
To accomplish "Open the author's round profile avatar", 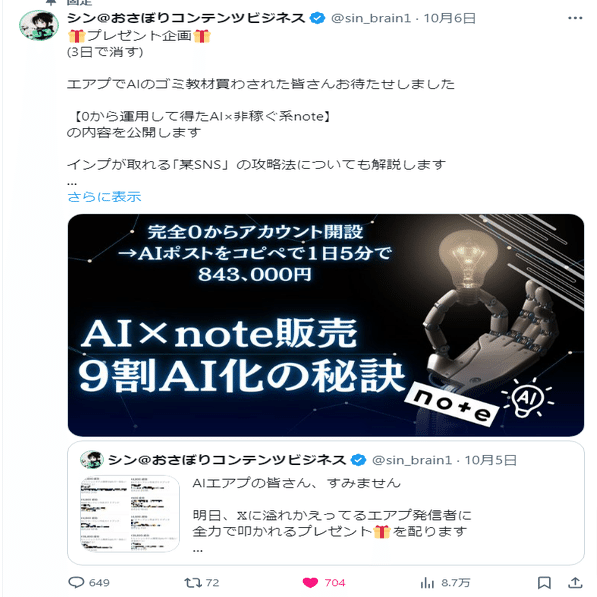I will point(39,26).
